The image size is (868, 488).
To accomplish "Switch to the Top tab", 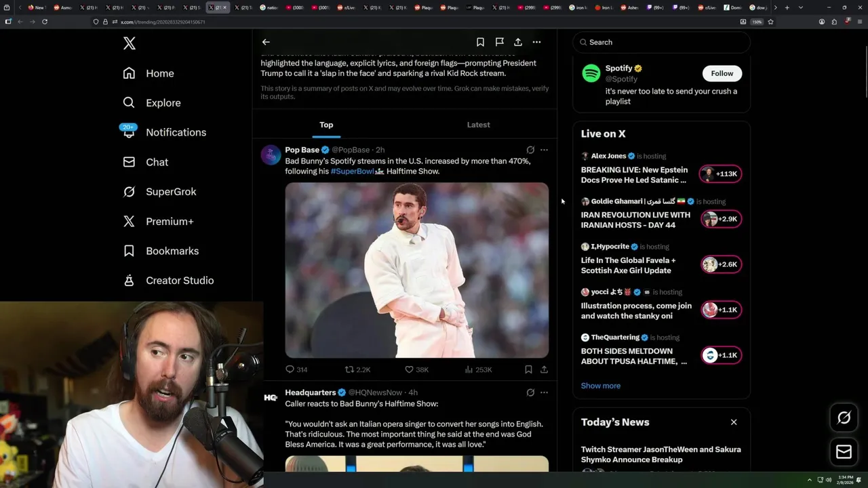I will pyautogui.click(x=326, y=125).
